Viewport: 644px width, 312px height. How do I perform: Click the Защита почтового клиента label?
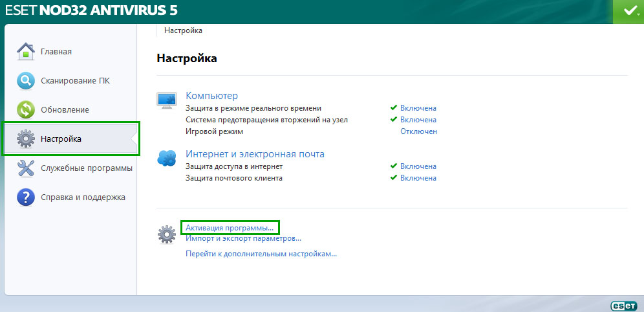(x=234, y=178)
